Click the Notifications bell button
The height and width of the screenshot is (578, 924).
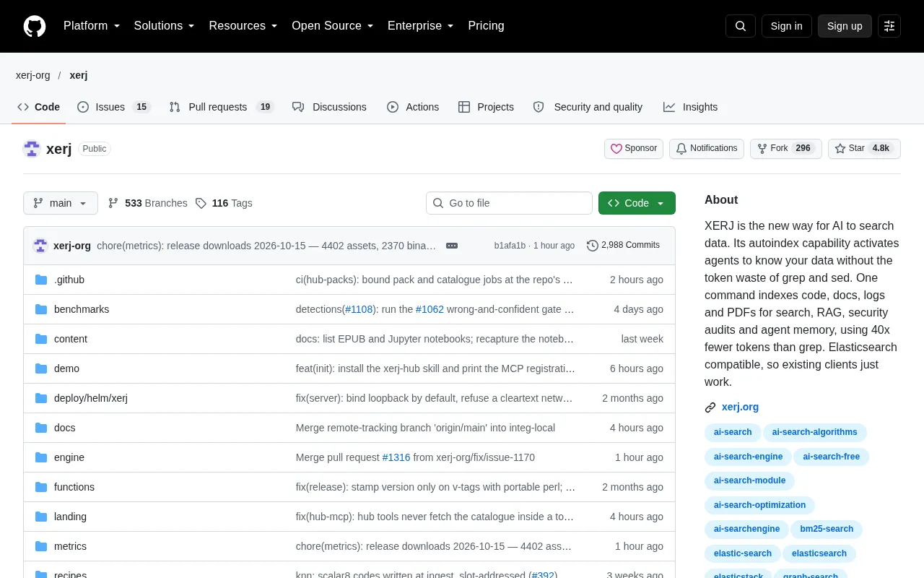pyautogui.click(x=707, y=149)
